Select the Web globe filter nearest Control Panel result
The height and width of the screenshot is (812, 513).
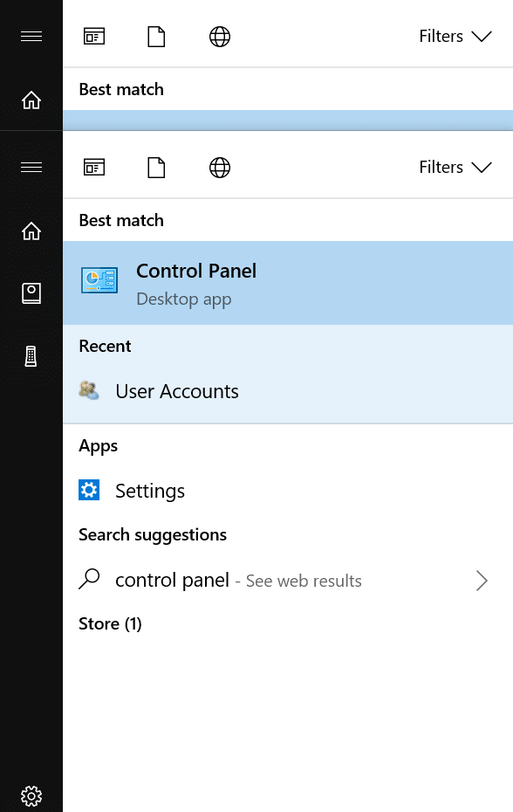[x=220, y=168]
